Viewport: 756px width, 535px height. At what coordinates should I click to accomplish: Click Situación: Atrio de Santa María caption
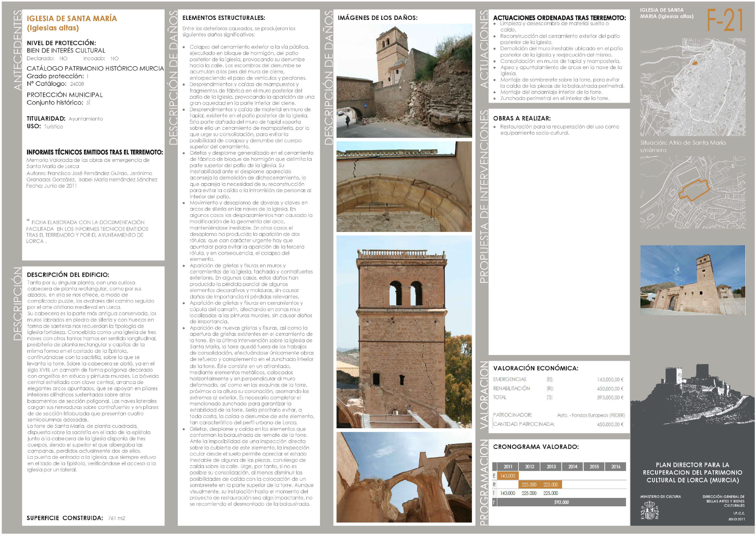coord(683,146)
